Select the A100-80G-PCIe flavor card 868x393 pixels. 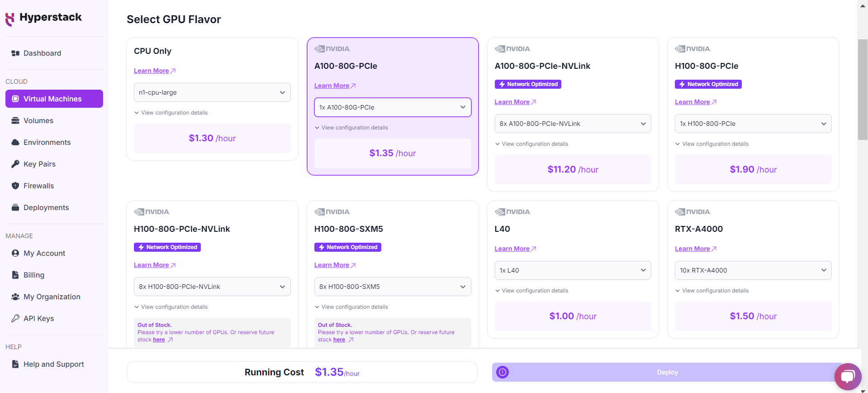392,66
